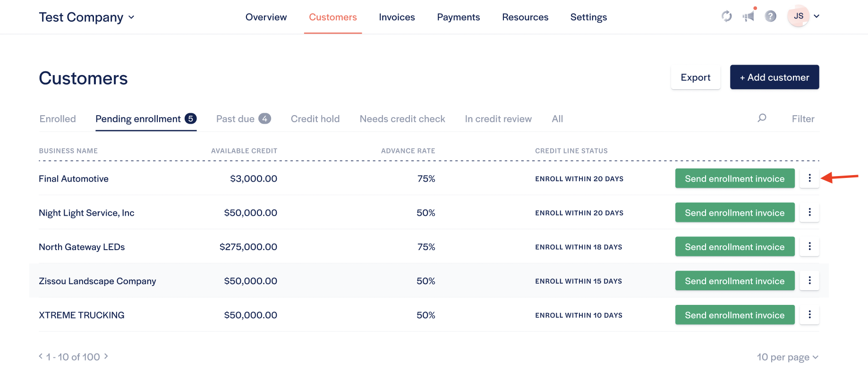Open three-dot menu for XTREME TRUCKING
868x387 pixels.
point(809,315)
